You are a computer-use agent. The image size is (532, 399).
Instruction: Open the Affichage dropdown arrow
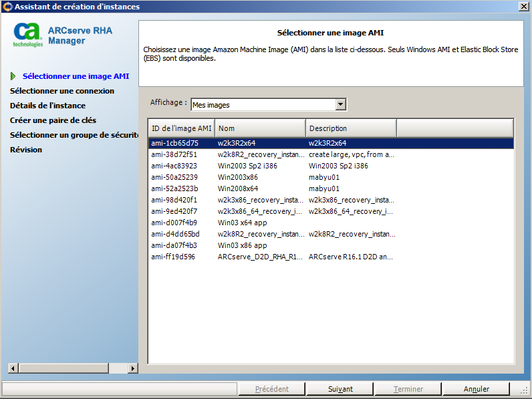click(341, 104)
